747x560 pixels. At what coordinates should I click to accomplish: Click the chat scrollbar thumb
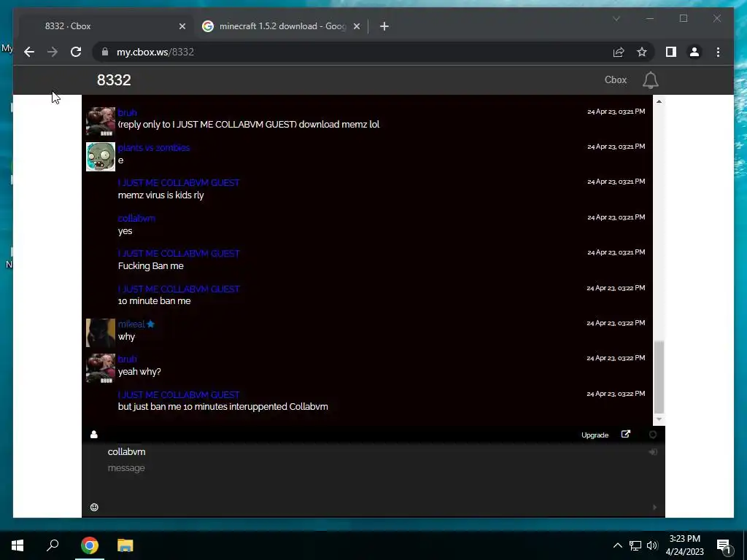click(659, 377)
